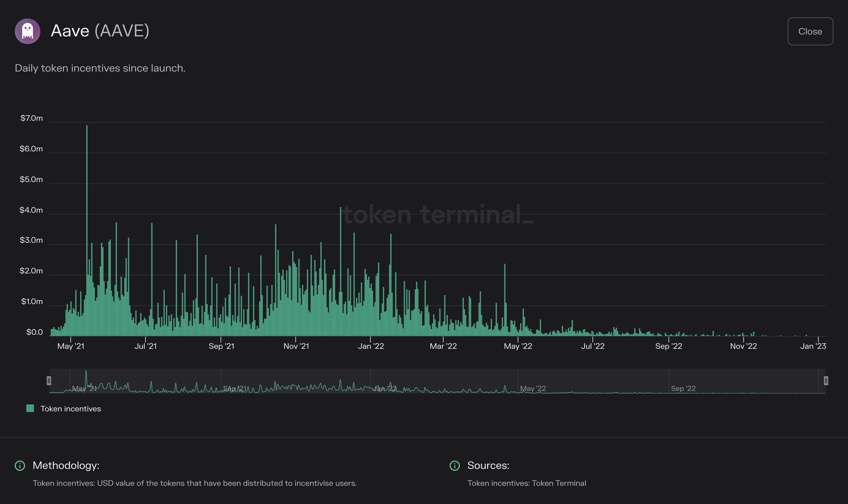Click the $7.0m y-axis label
Viewport: 848px width, 504px height.
(x=32, y=118)
